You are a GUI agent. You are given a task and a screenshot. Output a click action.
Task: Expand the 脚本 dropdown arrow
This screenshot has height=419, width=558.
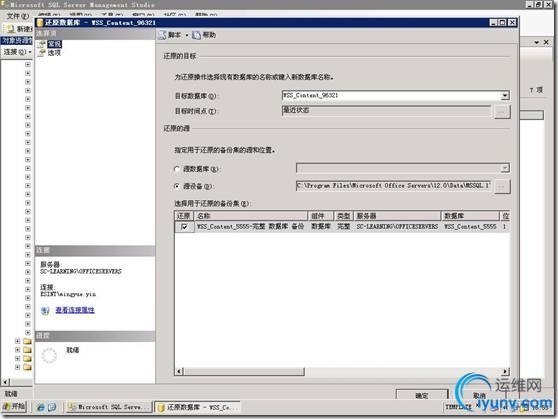(186, 35)
